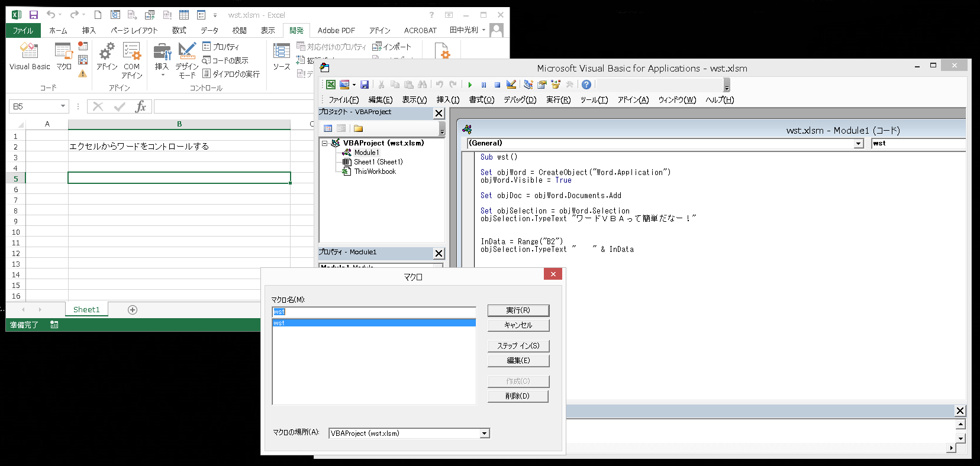Click ステップ イン(S) in the Macro dialog
Viewport: 980px width, 466px height.
click(518, 346)
